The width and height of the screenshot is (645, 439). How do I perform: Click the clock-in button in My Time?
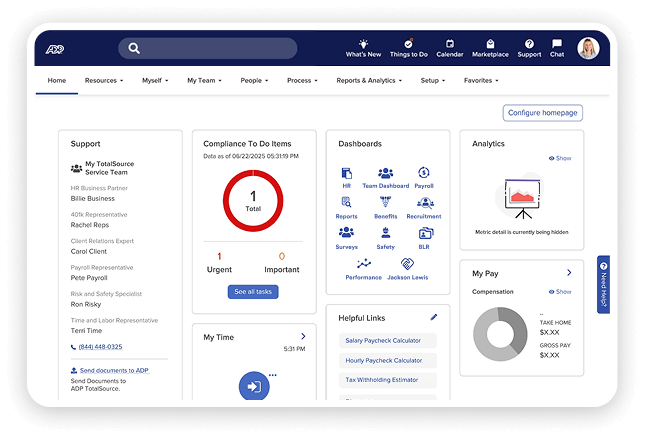pos(254,386)
